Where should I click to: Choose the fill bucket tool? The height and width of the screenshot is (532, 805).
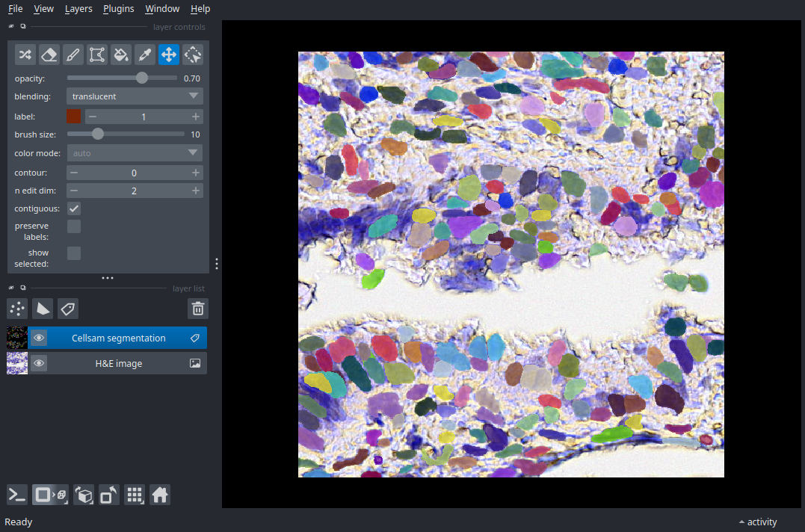pos(121,54)
